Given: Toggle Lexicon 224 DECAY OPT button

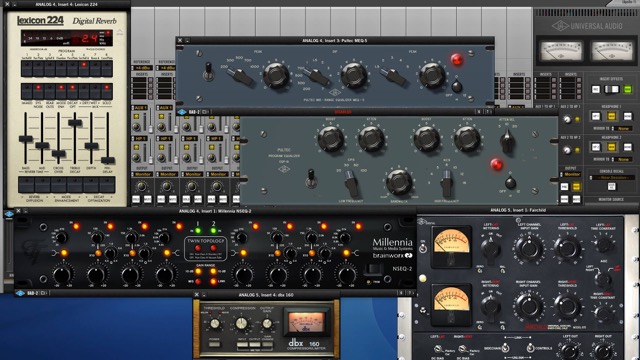Looking at the screenshot, I should coord(72,91).
